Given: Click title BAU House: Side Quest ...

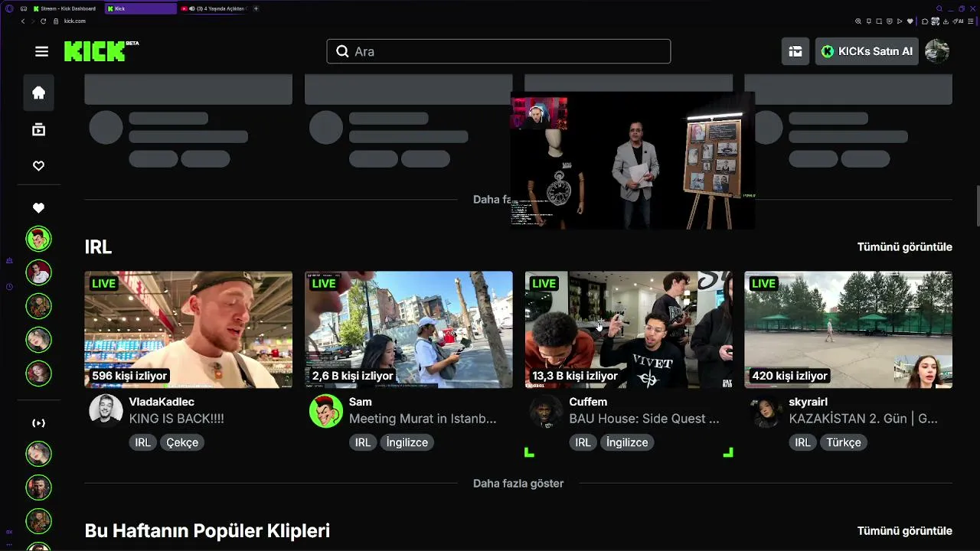Looking at the screenshot, I should coord(644,419).
